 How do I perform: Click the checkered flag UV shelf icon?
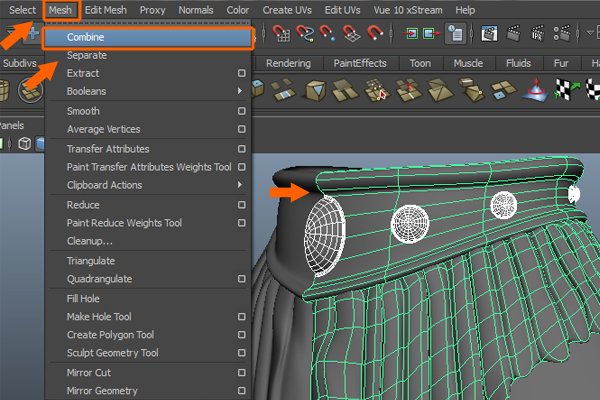[566, 91]
